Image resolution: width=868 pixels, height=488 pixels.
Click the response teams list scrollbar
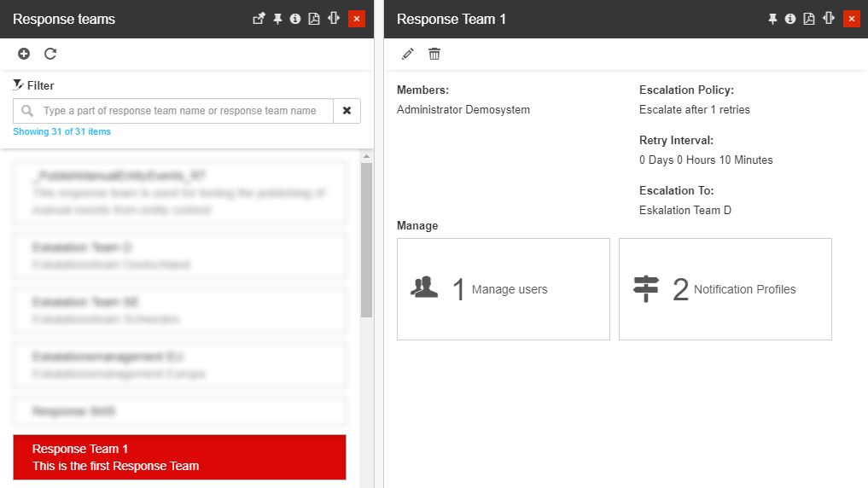366,241
